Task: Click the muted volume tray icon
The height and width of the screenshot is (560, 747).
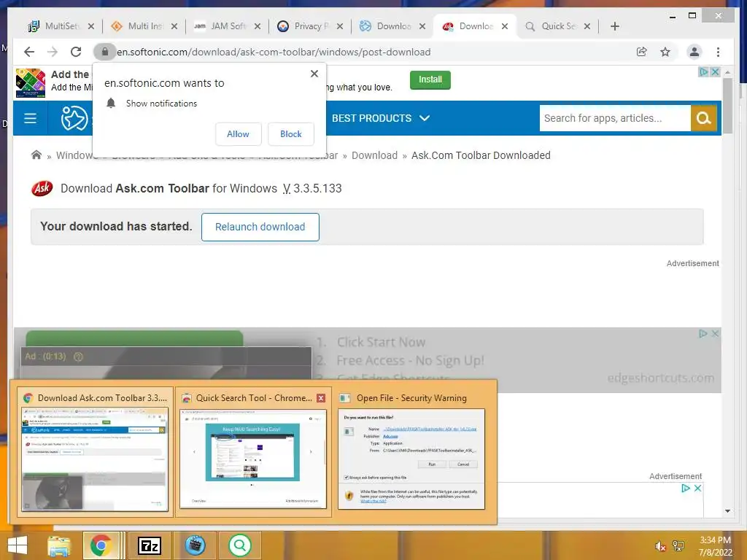Action: [659, 546]
